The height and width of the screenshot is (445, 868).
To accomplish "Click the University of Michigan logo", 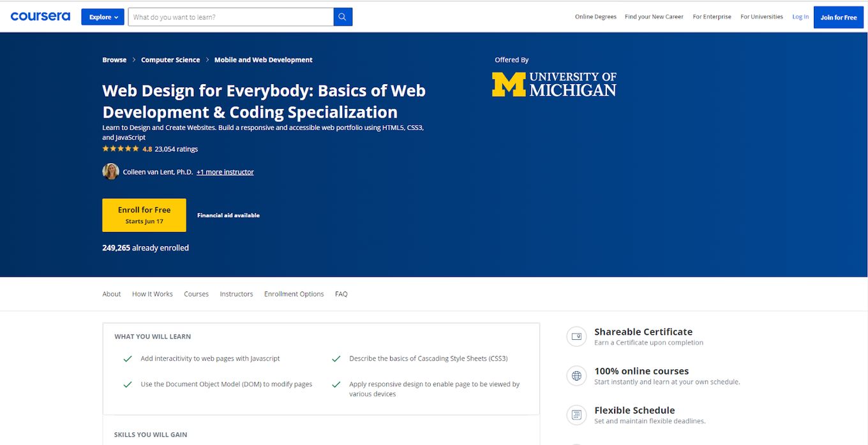I will click(x=554, y=84).
